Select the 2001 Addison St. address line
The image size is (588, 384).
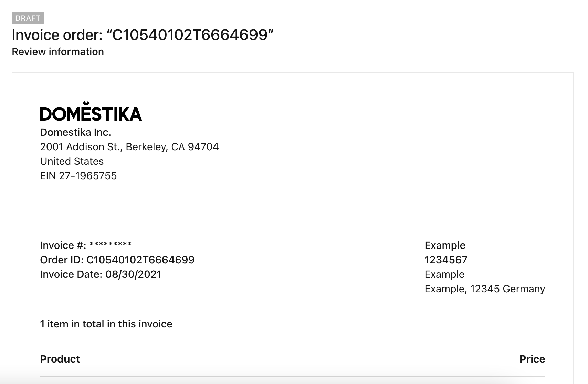pos(129,147)
